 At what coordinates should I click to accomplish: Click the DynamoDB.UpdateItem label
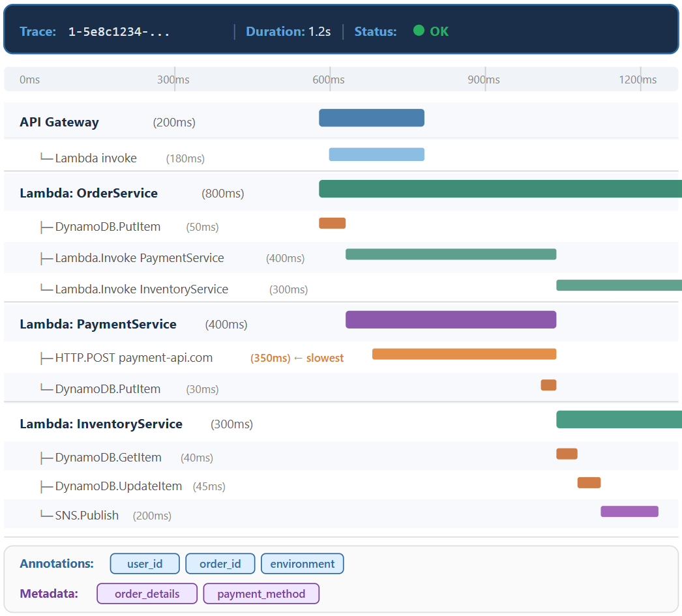[x=118, y=486]
